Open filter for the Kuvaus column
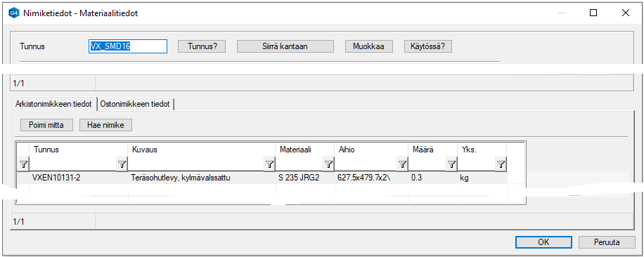The height and width of the screenshot is (257, 644). click(x=269, y=165)
